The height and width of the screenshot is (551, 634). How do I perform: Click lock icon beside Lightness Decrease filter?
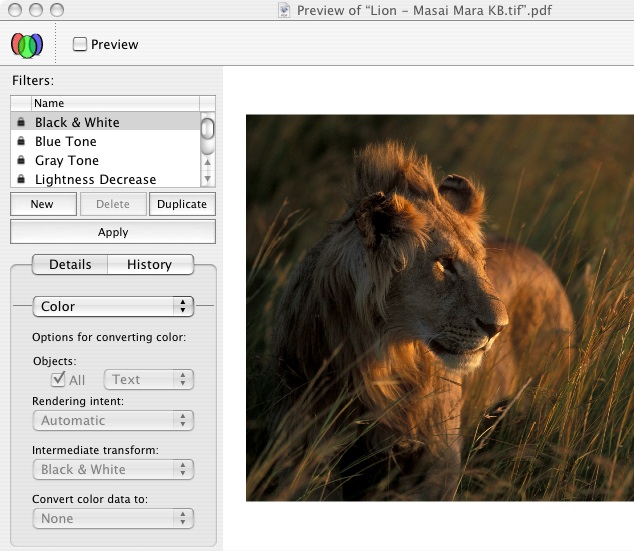tap(21, 179)
